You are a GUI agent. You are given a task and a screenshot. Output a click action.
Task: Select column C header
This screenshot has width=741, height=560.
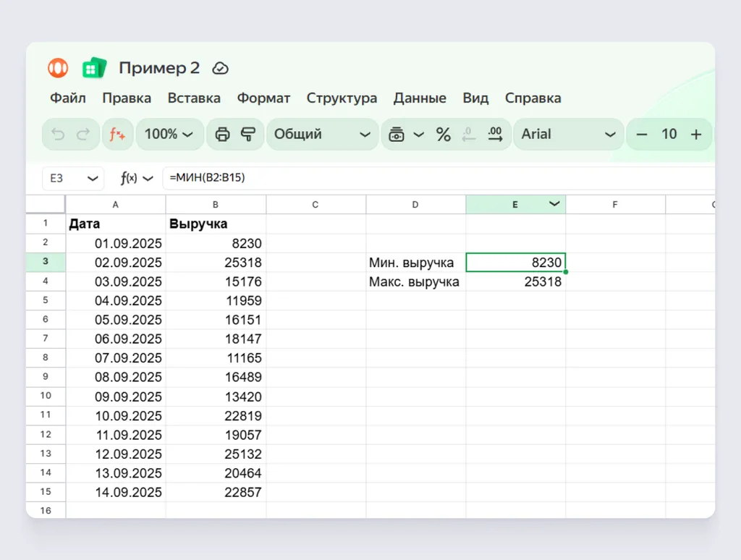[316, 205]
